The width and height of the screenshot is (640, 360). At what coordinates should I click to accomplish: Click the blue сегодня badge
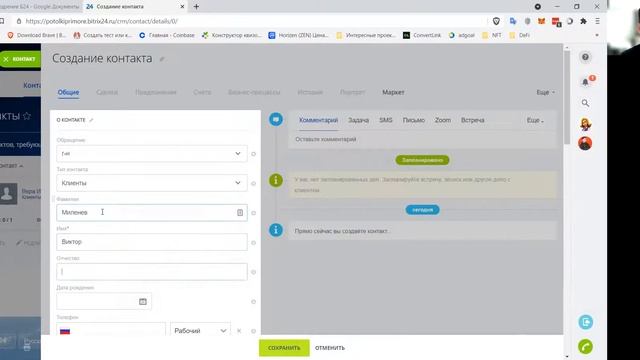point(422,210)
